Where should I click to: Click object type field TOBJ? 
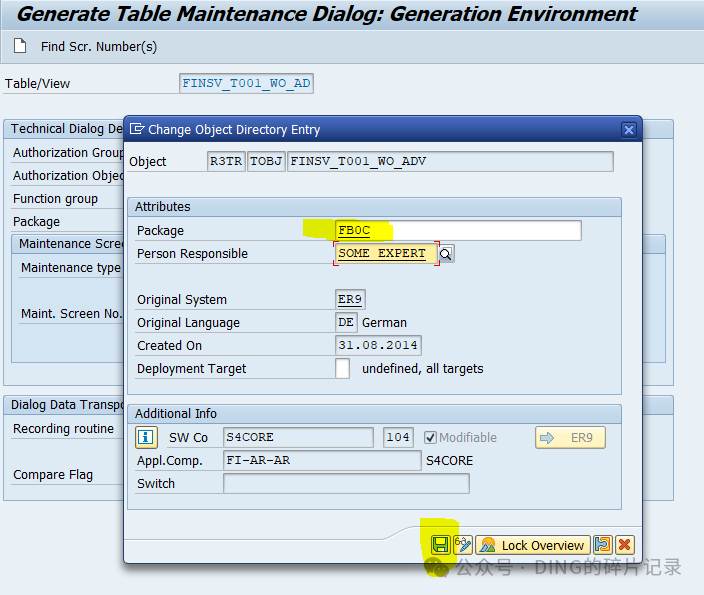click(x=266, y=161)
